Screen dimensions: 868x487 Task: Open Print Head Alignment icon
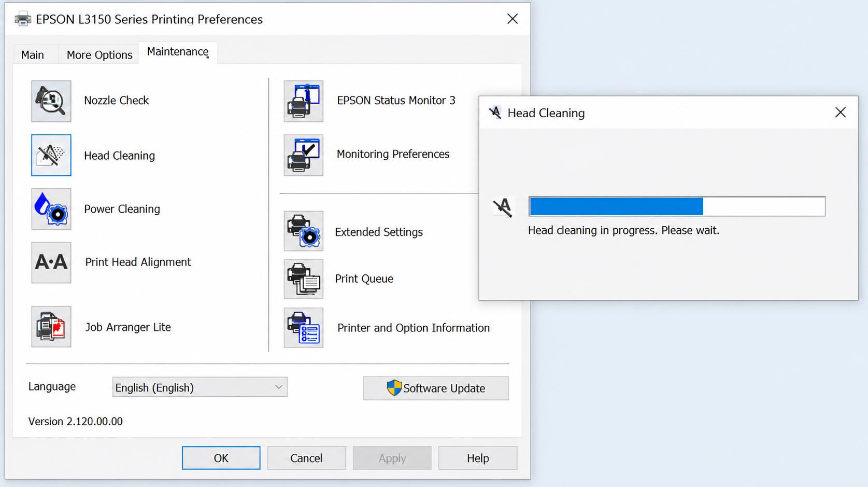pyautogui.click(x=51, y=262)
